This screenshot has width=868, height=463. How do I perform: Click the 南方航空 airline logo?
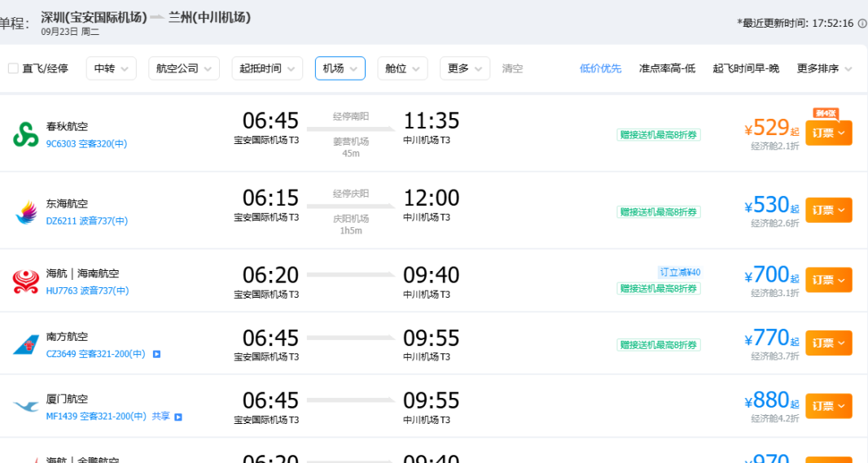point(25,345)
